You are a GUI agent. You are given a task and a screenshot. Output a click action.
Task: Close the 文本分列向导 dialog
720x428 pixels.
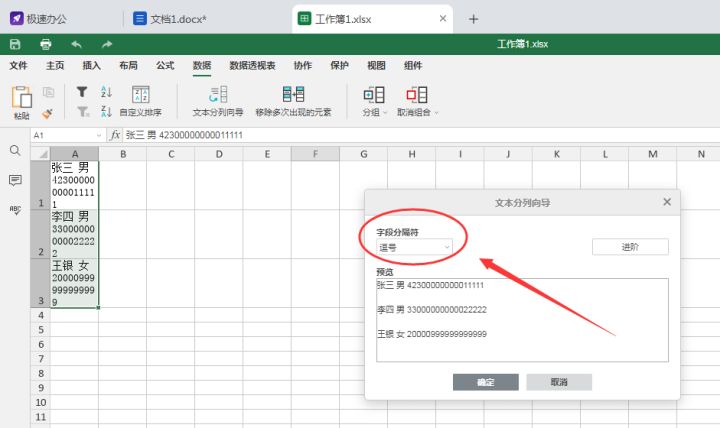tap(667, 202)
